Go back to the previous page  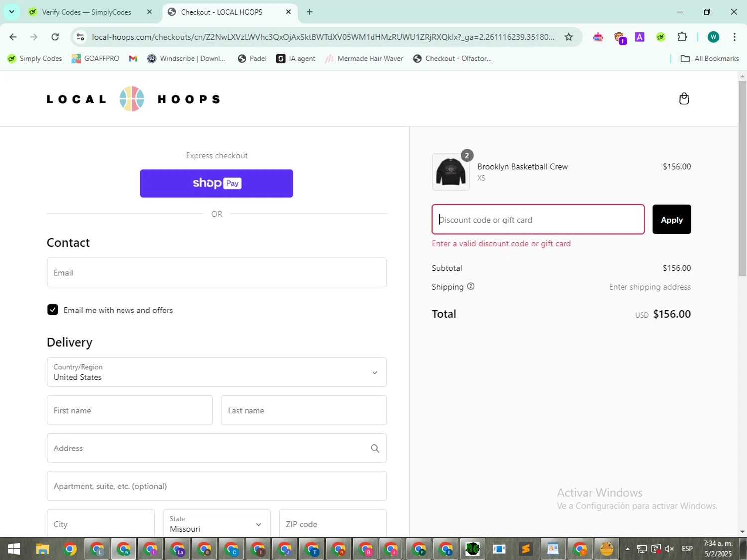click(x=13, y=37)
